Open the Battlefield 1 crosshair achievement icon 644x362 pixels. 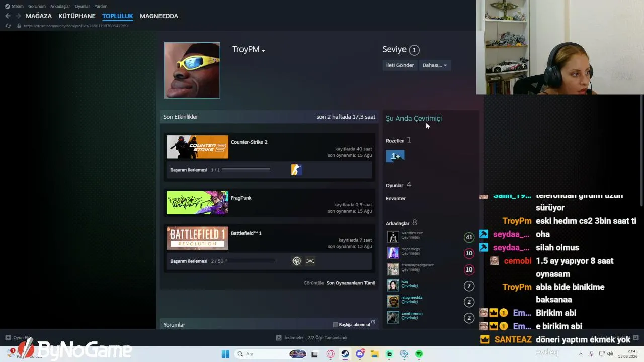coord(297,261)
